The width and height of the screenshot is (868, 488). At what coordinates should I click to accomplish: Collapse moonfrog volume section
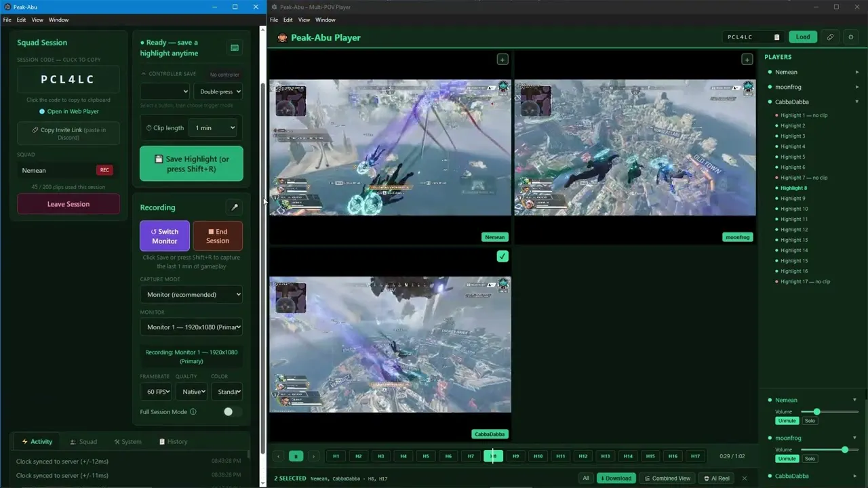(x=854, y=438)
